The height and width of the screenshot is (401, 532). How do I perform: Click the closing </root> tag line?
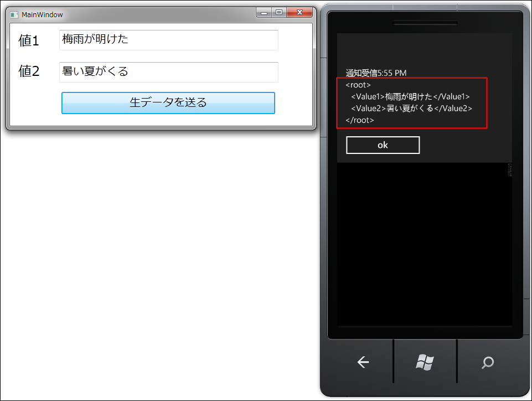coord(360,120)
